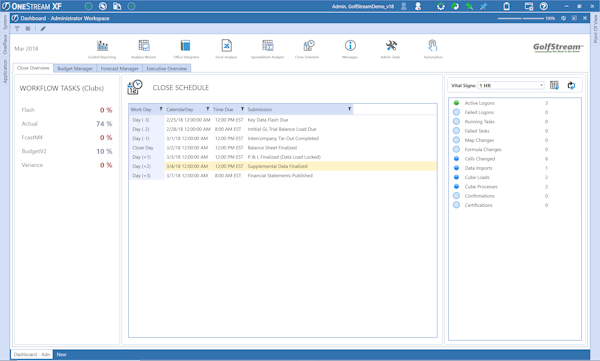Viewport: 600px width, 361px height.
Task: Switch to the Budget Manager tab
Action: tap(75, 69)
